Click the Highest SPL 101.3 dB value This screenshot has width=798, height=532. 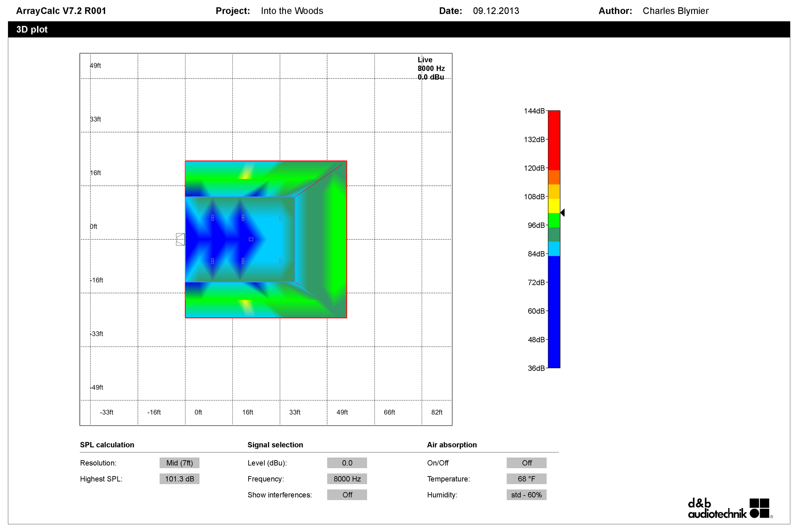[179, 479]
